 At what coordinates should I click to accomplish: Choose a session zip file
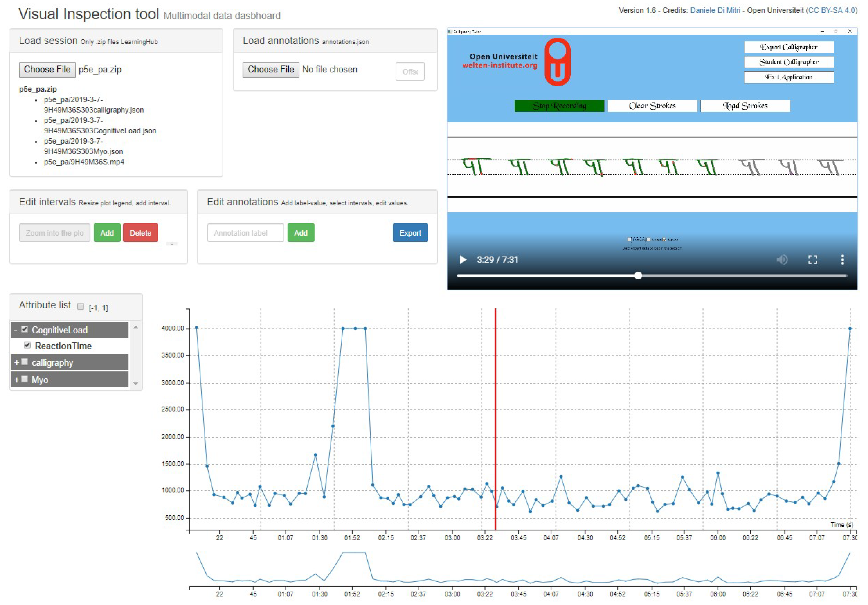pyautogui.click(x=47, y=70)
